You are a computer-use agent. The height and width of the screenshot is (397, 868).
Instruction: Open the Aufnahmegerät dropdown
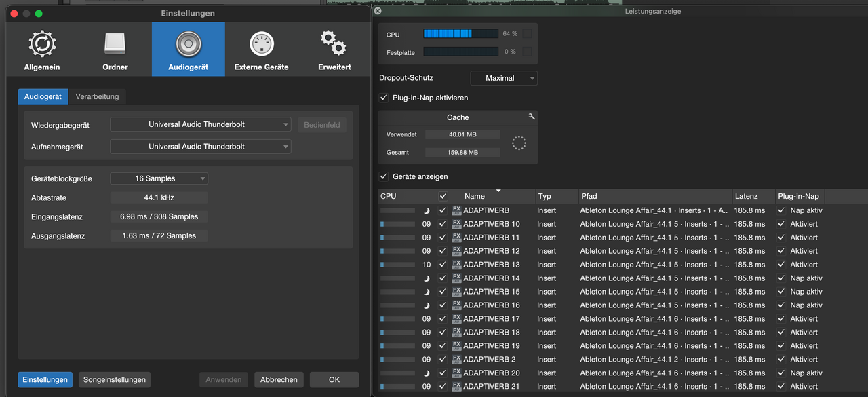point(201,147)
